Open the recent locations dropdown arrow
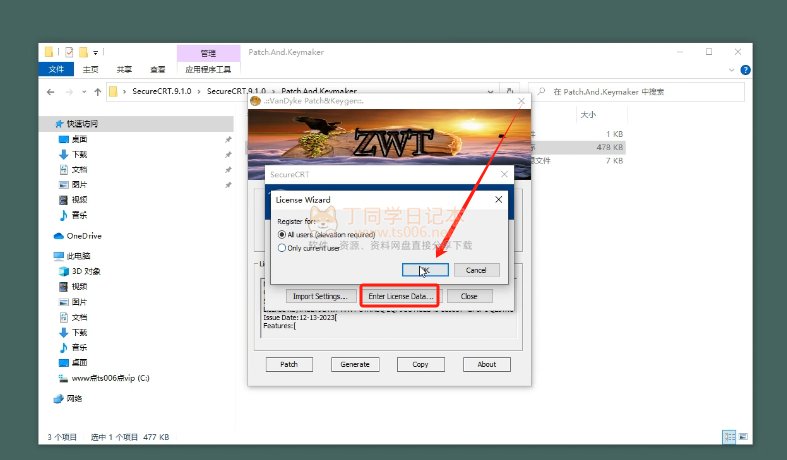 pos(84,92)
